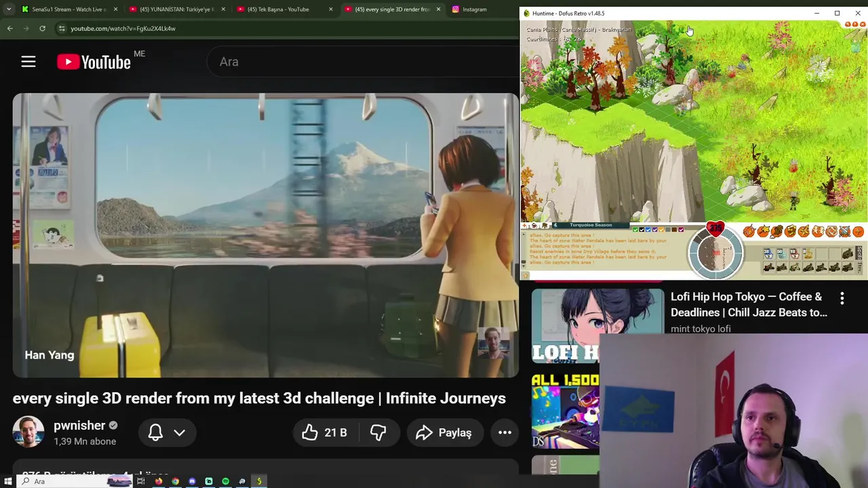Select the spell slot numbered 50
Screen dimensions: 868x488
click(782, 253)
